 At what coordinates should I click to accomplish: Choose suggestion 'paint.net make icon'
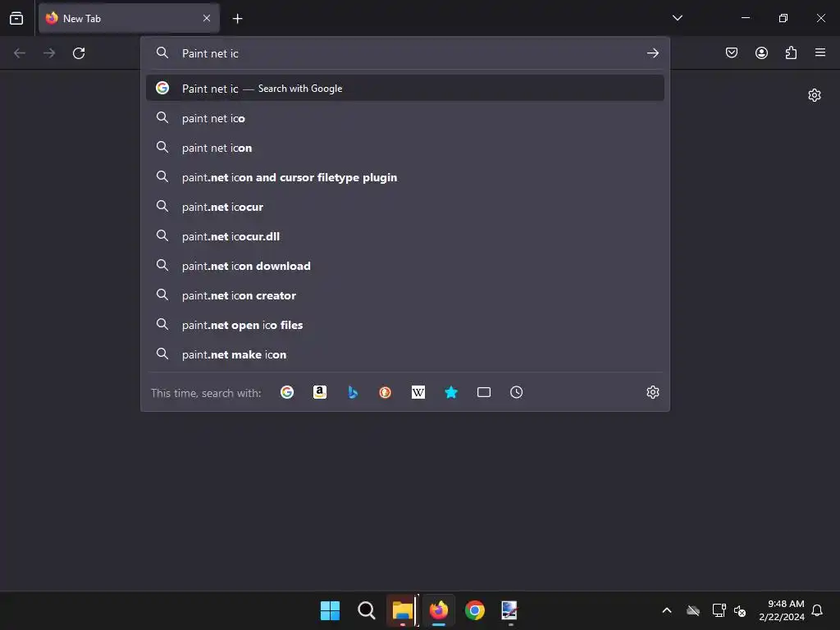click(x=405, y=354)
